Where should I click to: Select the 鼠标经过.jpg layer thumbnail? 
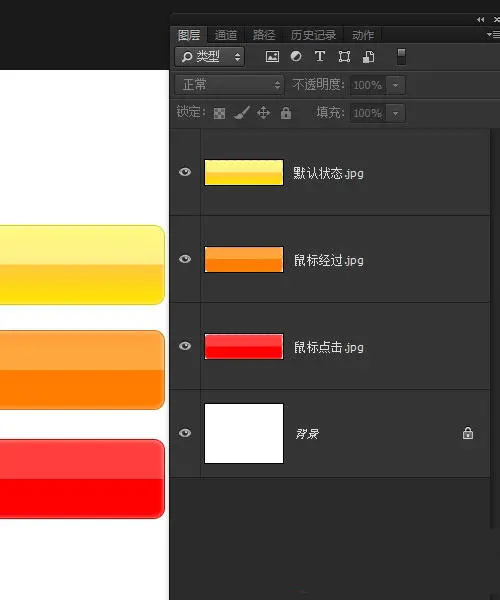(x=244, y=259)
